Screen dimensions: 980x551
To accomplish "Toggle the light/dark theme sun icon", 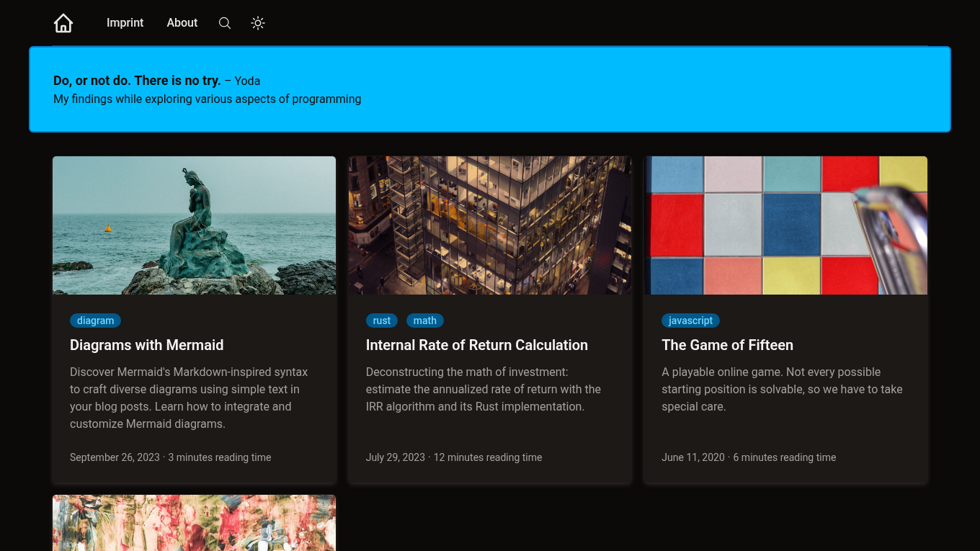I will coord(258,22).
